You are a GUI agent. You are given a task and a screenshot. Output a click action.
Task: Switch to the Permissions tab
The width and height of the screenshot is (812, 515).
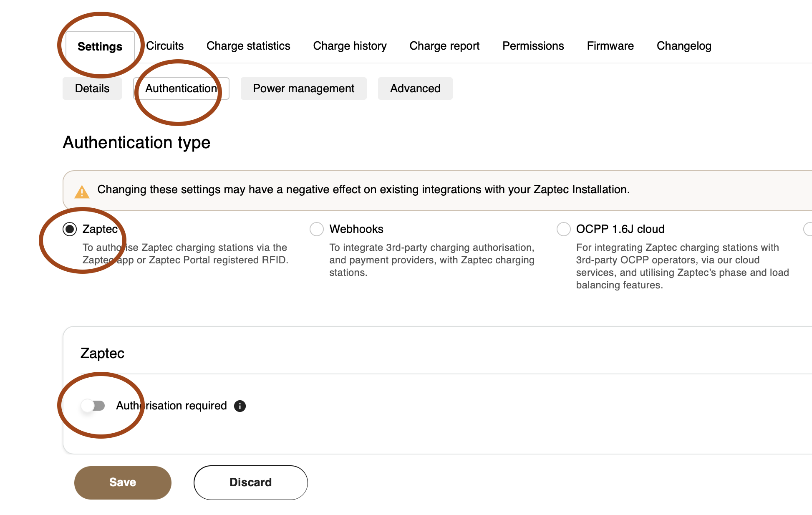[533, 46]
